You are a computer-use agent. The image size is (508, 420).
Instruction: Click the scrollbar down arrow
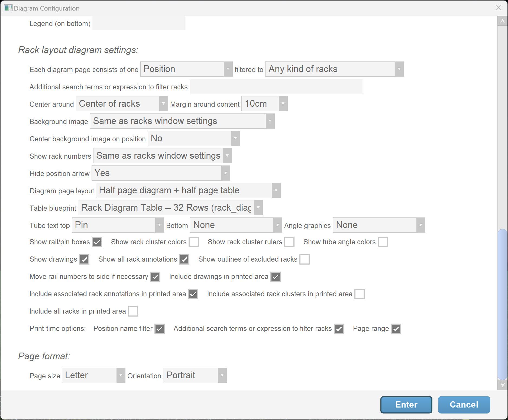coord(503,385)
